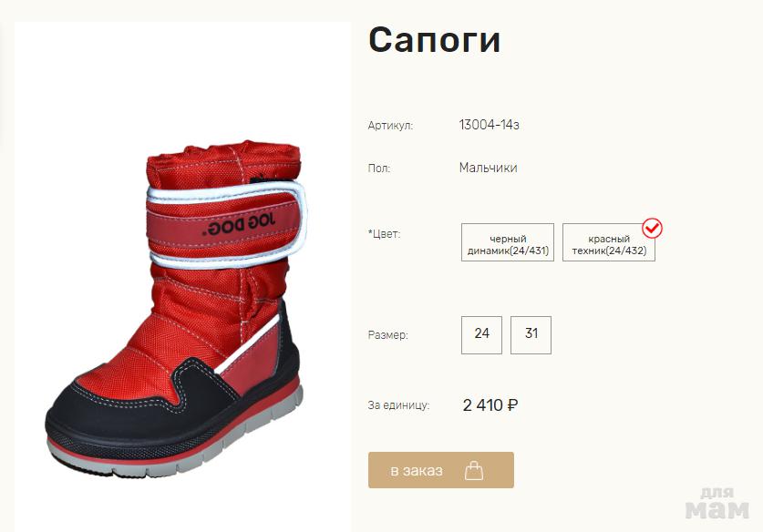The image size is (763, 532).
Task: Click the 'для мам' watermark logo
Action: (x=717, y=504)
